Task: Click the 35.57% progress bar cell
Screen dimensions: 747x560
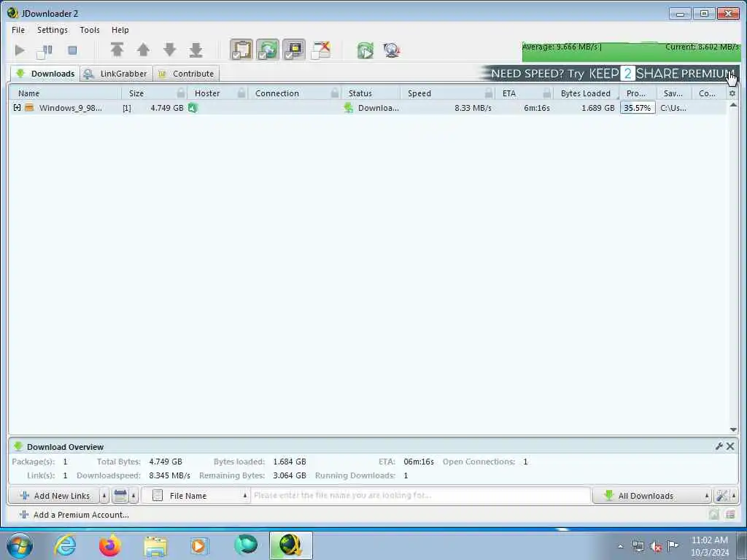Action: point(638,108)
